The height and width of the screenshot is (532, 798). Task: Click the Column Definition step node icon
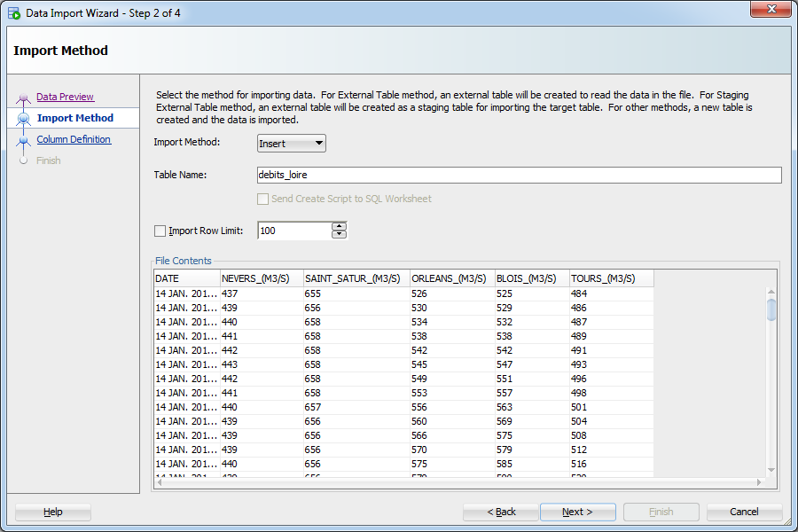pos(24,140)
